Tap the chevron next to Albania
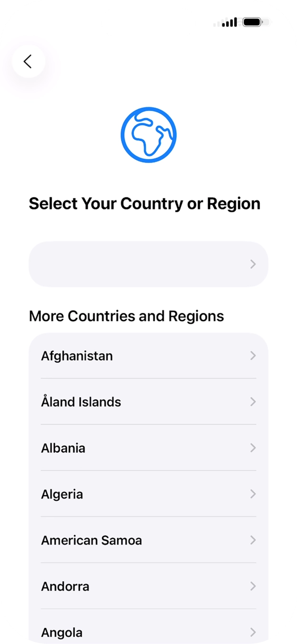Viewport: 297px width, 644px height. point(252,448)
